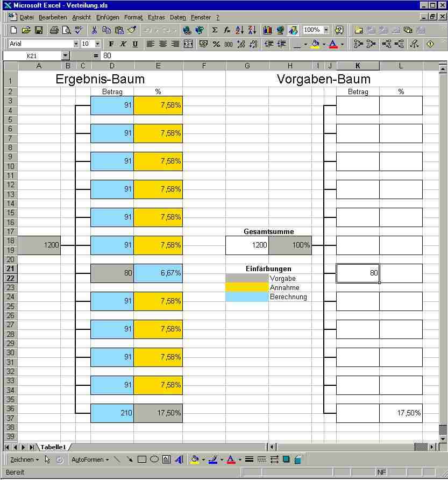Apply percent style with % icon
The image size is (448, 480).
[x=216, y=44]
